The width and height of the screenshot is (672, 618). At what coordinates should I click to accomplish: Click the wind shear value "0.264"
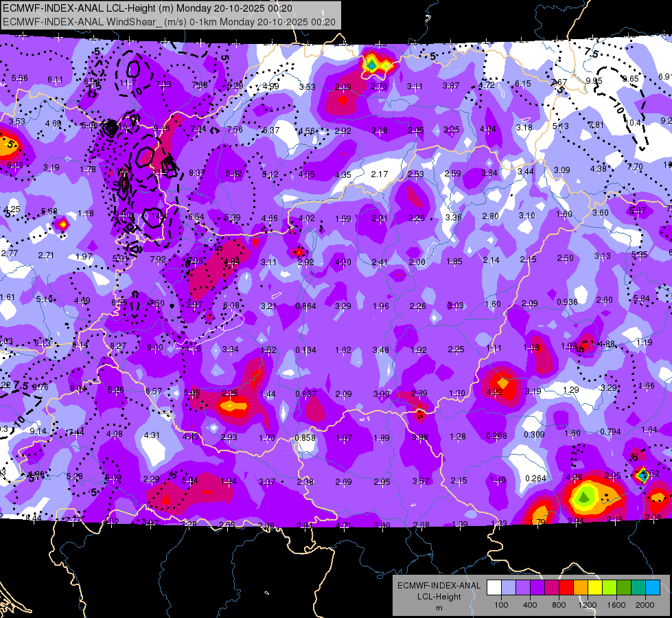point(535,478)
